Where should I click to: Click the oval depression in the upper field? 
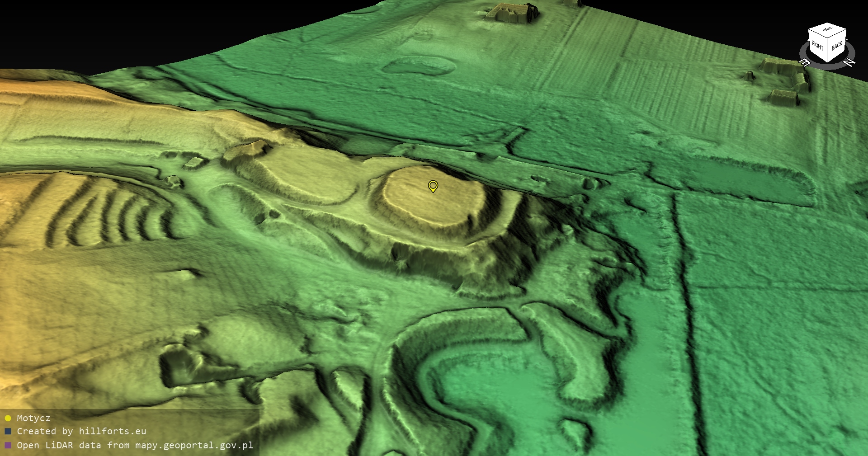[x=418, y=66]
